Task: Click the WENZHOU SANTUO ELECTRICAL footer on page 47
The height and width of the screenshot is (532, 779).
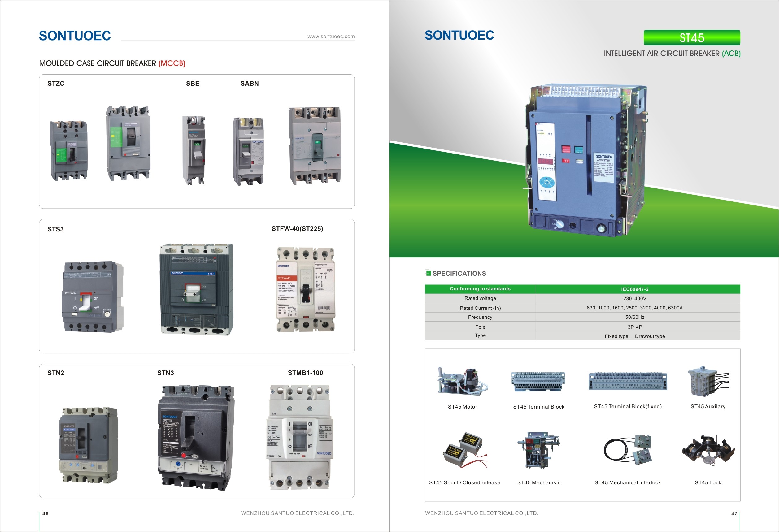Action: click(x=482, y=513)
